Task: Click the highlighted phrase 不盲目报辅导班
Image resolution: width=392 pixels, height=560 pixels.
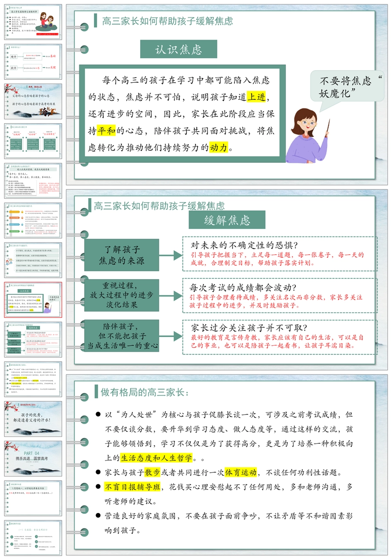Action: click(132, 487)
